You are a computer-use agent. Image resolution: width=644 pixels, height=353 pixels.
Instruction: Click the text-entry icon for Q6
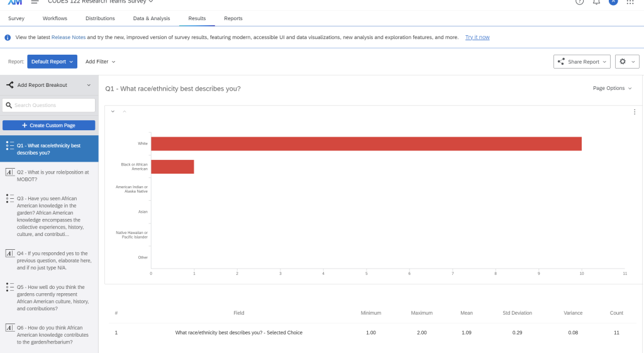(x=10, y=328)
